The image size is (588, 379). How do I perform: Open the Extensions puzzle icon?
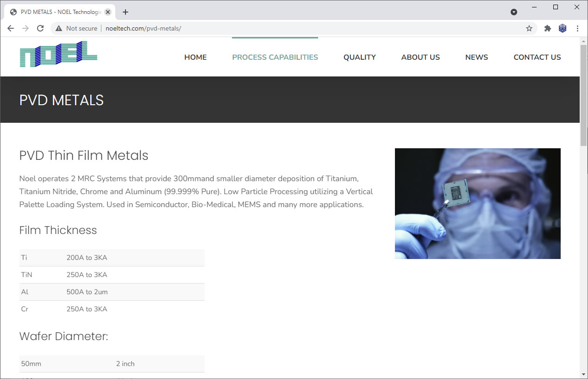(x=548, y=28)
